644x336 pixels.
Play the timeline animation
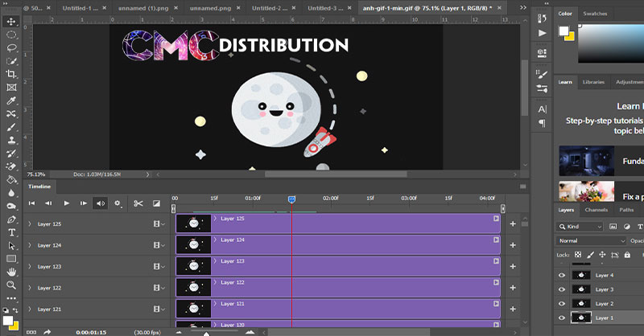coord(66,203)
